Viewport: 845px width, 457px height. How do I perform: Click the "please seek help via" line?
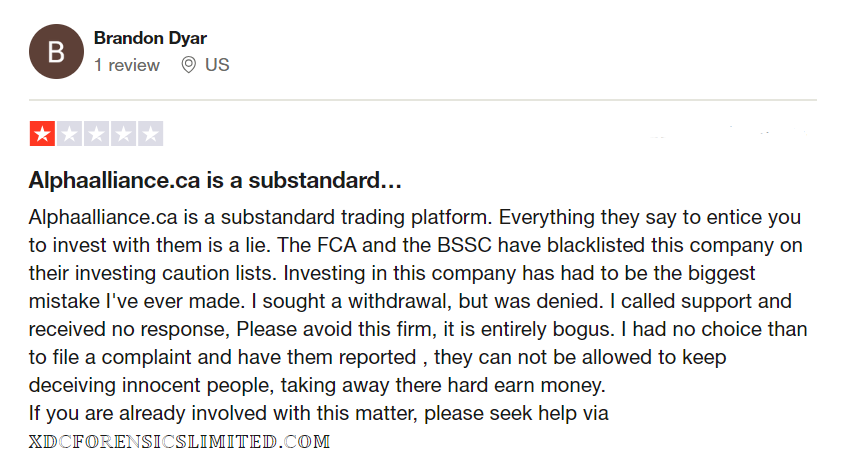coord(530,413)
